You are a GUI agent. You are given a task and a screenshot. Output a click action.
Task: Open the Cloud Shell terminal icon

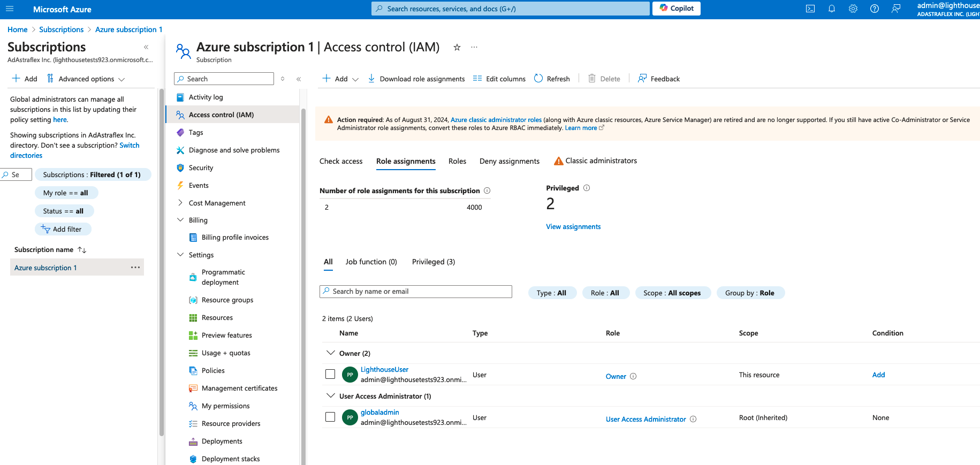pyautogui.click(x=810, y=9)
